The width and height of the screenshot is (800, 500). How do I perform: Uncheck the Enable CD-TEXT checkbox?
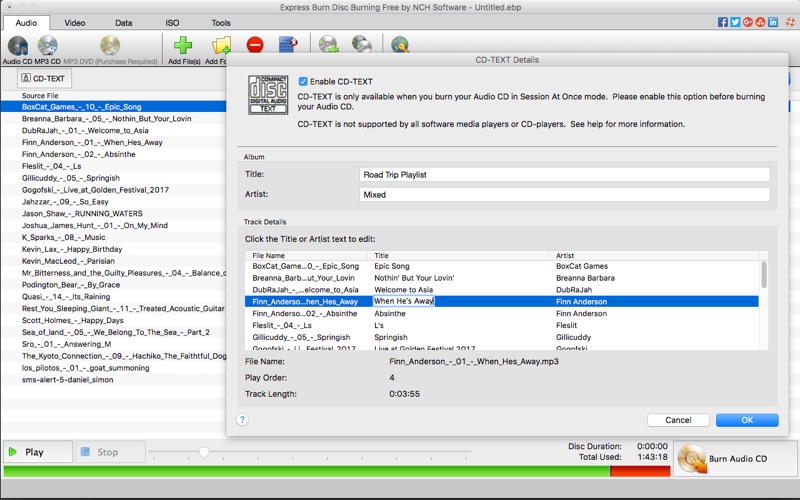coord(304,81)
